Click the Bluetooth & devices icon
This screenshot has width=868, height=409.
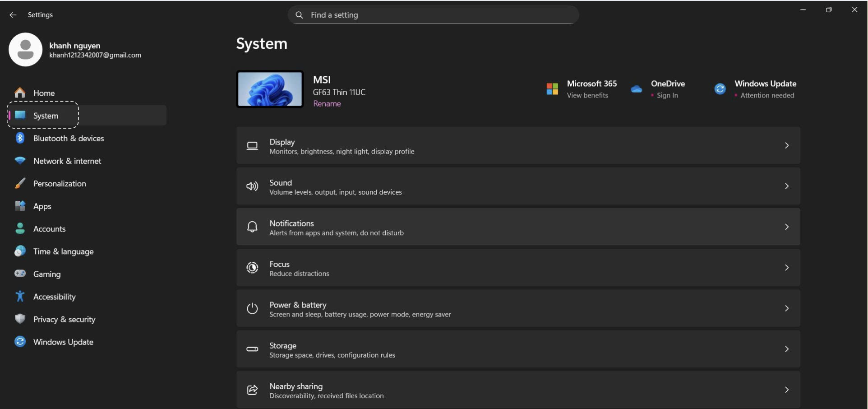(20, 138)
